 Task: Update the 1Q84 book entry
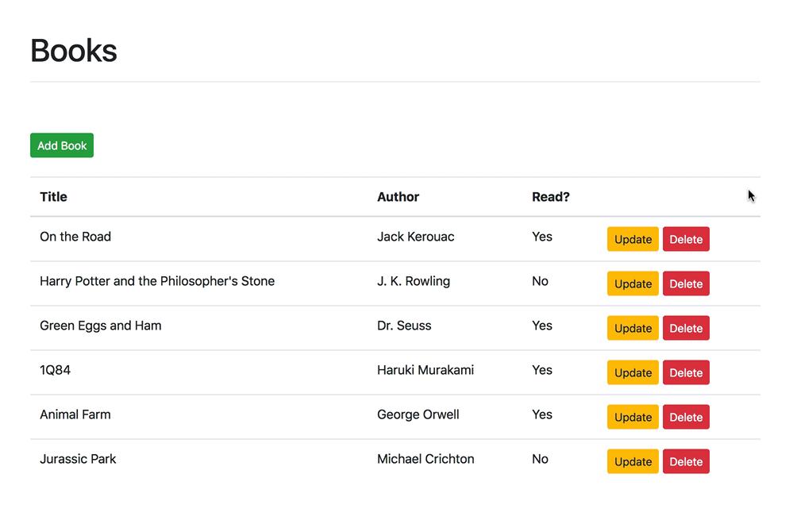pos(633,372)
